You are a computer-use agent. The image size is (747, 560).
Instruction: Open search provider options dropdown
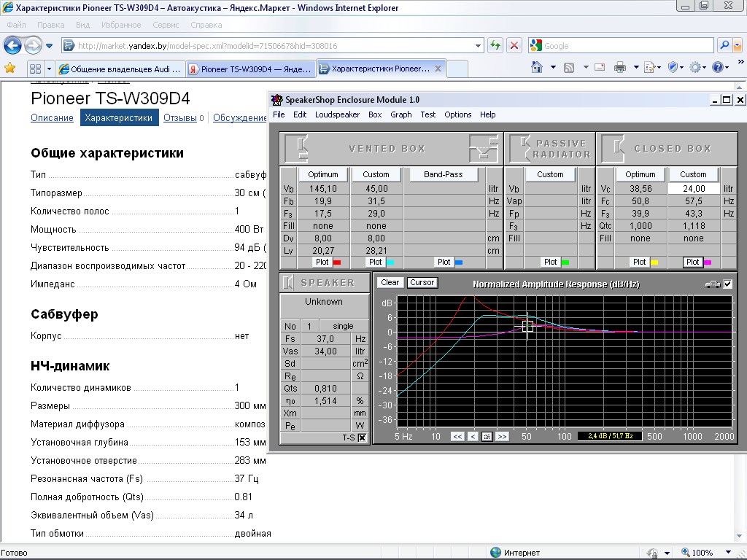(738, 46)
